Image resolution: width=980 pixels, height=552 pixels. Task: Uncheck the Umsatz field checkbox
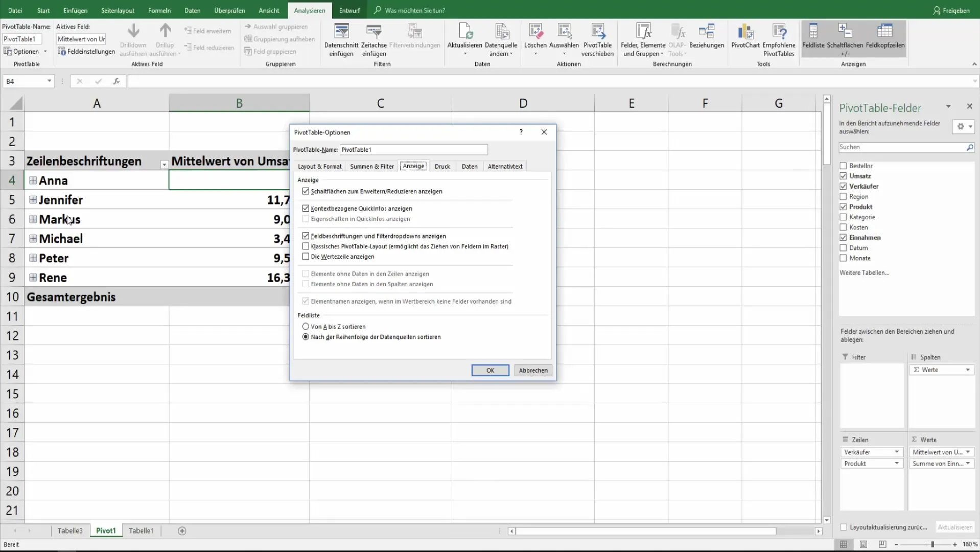[843, 176]
